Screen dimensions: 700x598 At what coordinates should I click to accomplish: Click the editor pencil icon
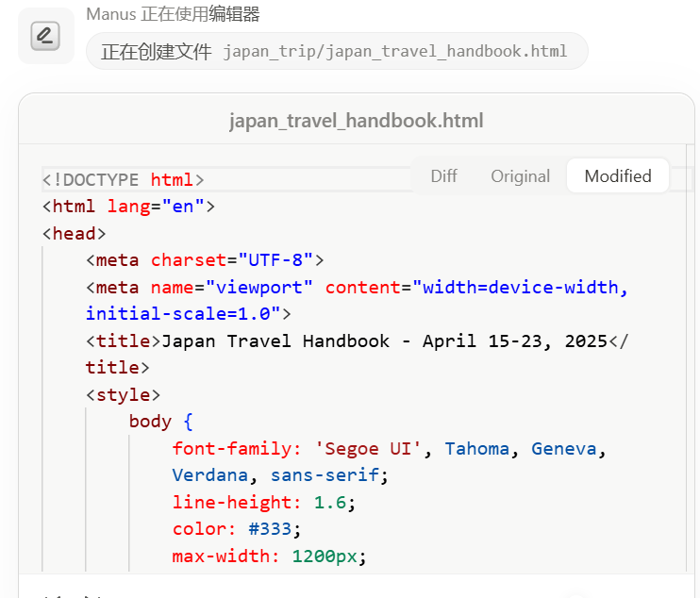[45, 37]
